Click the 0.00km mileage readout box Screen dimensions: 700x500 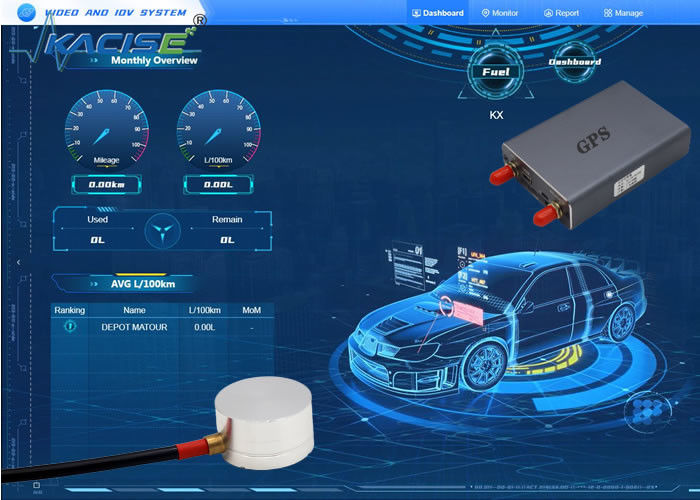106,184
